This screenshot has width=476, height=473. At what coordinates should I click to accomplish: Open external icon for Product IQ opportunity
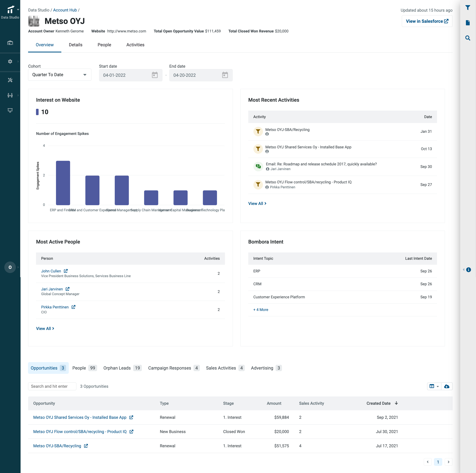(132, 432)
